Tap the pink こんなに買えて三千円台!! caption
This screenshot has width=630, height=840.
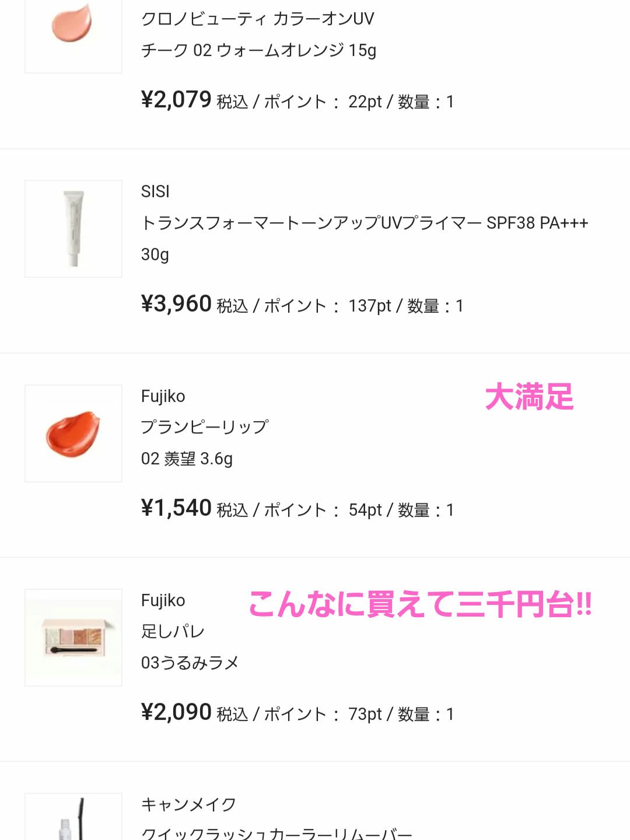click(x=420, y=604)
